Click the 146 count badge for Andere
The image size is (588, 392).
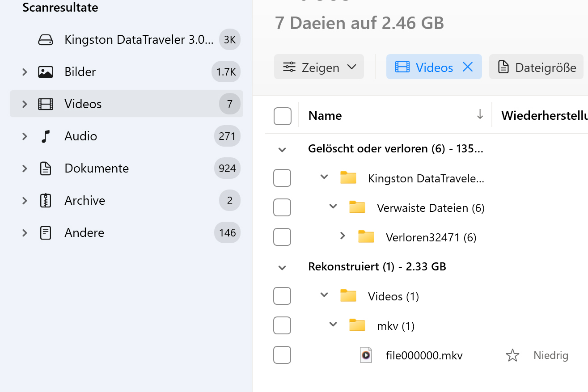point(227,233)
